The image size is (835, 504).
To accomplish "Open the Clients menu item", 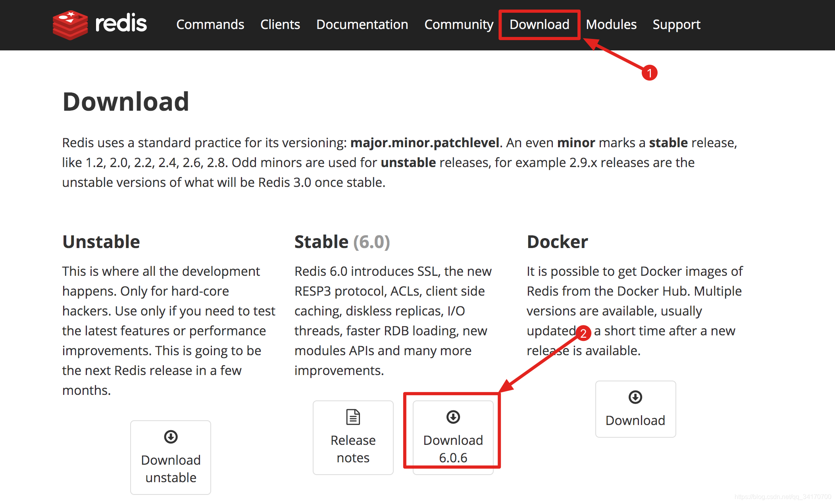I will [280, 25].
